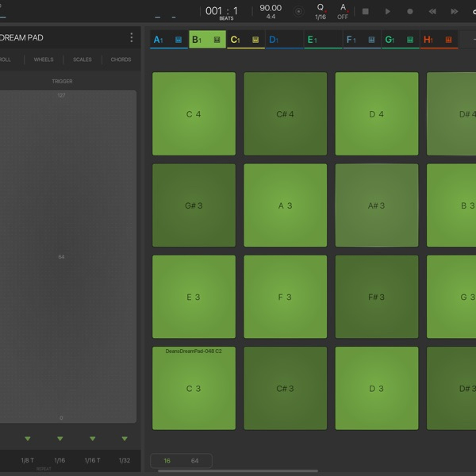Click the keyboard icon on track B1
The image size is (476, 476).
point(217,40)
